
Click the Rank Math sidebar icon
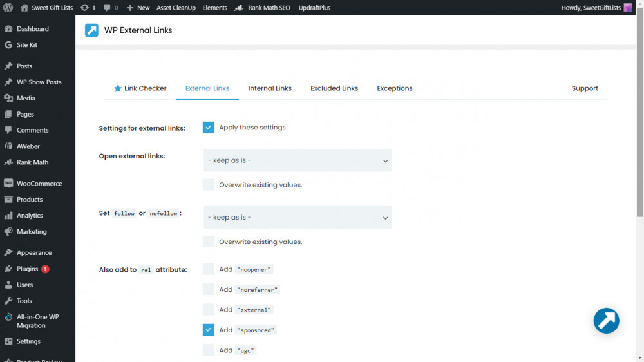(x=8, y=162)
